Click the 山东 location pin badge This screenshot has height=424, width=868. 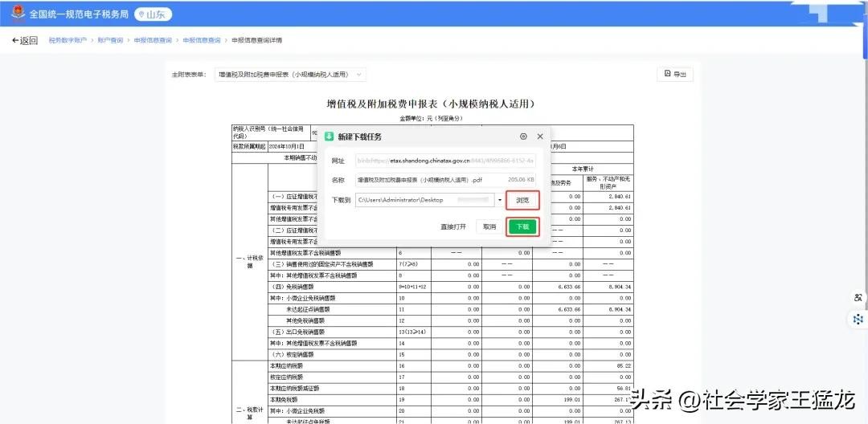(152, 14)
